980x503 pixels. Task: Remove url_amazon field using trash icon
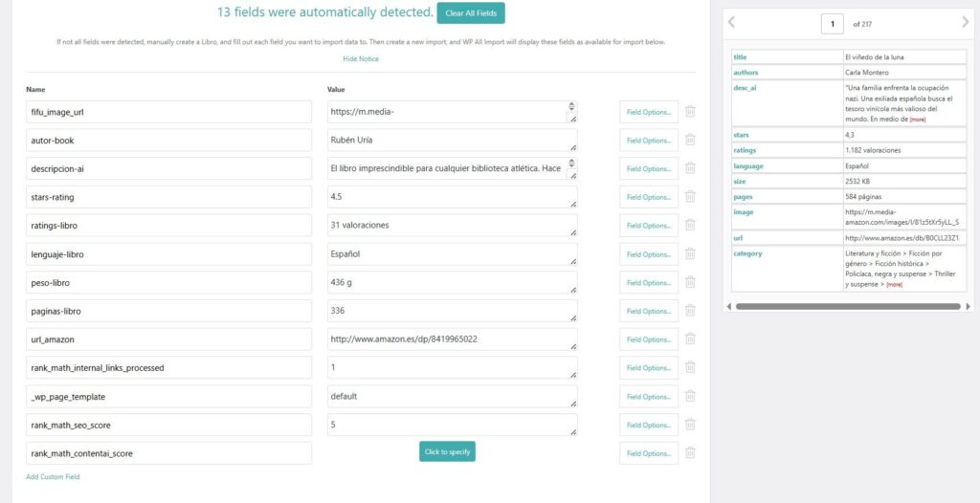click(690, 339)
